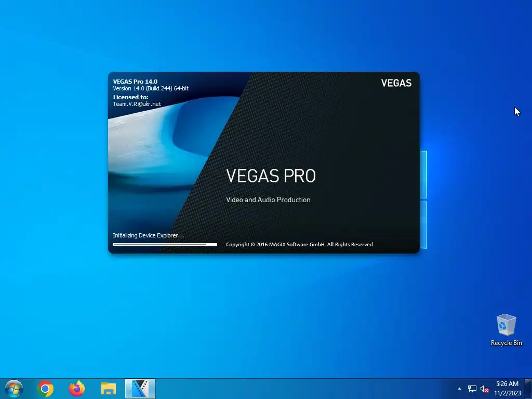Select the VEGAS Pro taskbar button
The height and width of the screenshot is (399, 532).
140,389
